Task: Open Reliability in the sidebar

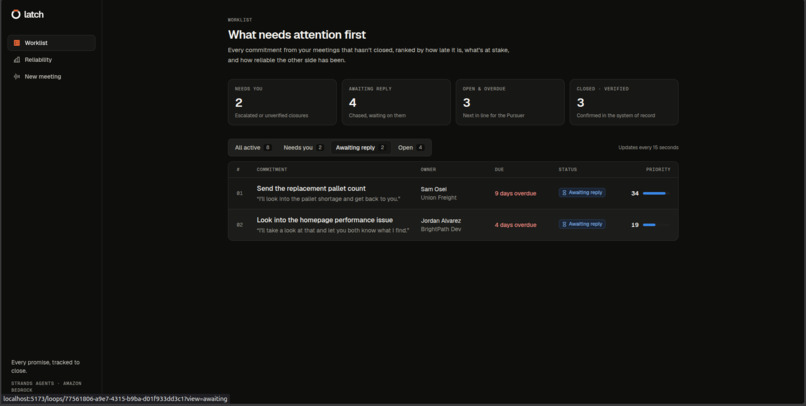Action: [x=51, y=60]
